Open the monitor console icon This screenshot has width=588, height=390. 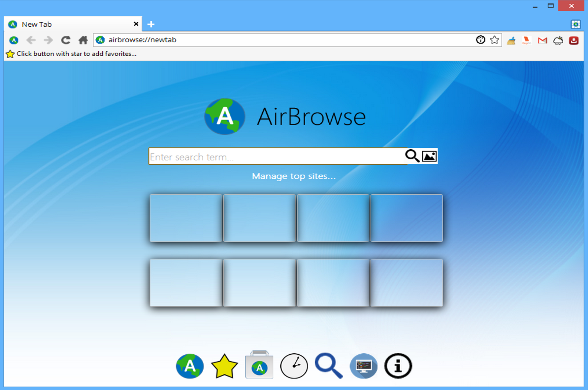pos(364,366)
